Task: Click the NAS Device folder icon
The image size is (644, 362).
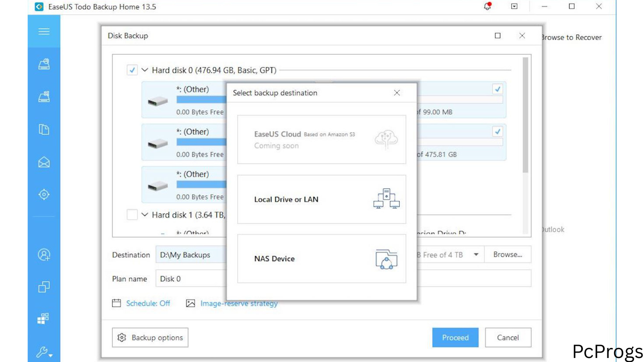Action: 386,259
